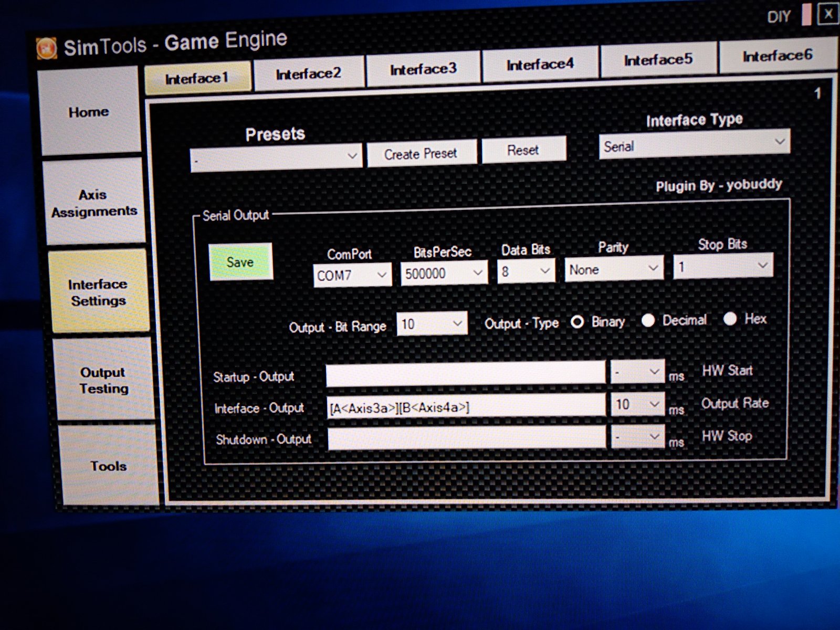Click the 'SimTools - Game Engine' title

tap(175, 43)
